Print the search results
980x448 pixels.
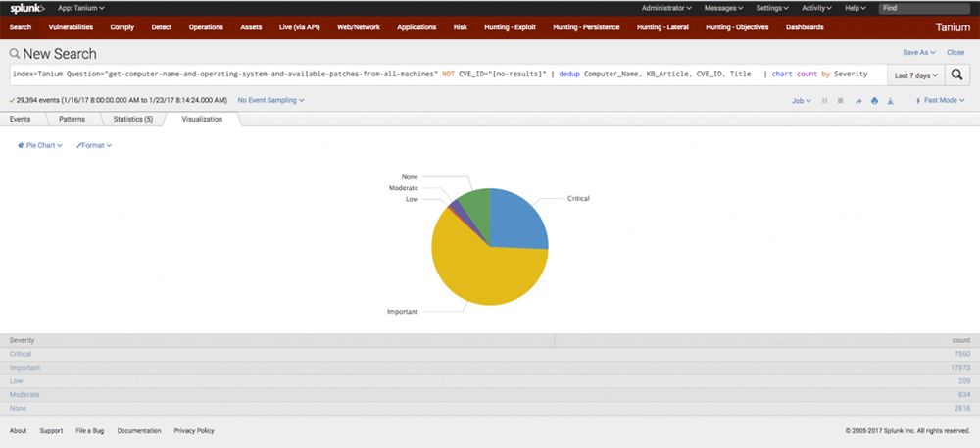874,101
